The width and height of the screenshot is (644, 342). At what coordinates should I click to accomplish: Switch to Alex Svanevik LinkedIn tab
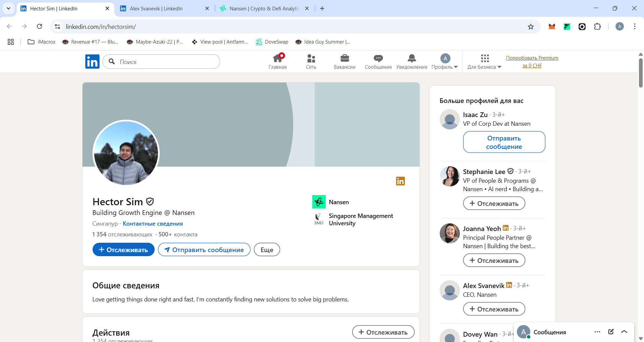[x=164, y=8]
